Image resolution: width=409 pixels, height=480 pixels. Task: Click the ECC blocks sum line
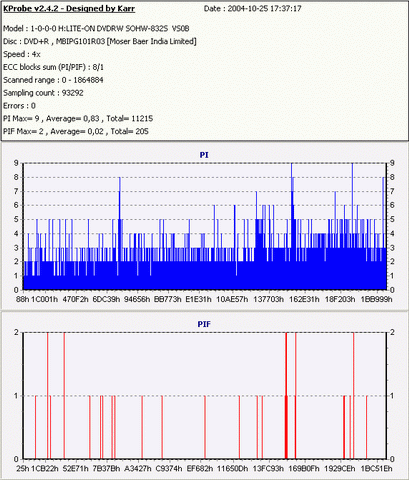[53, 67]
